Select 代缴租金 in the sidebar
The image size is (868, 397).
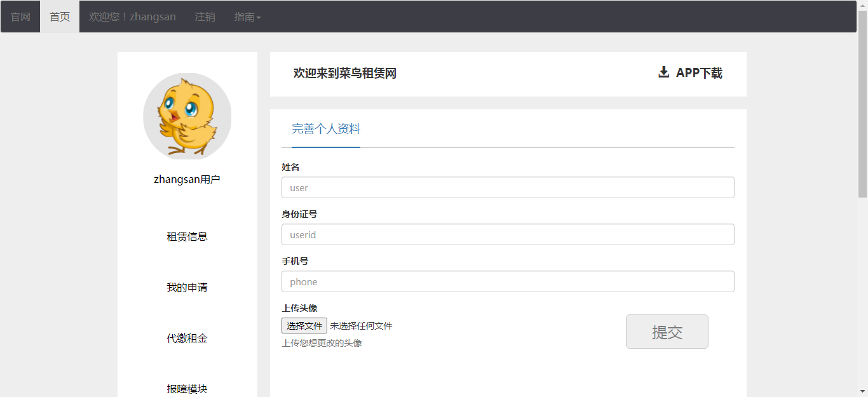click(x=187, y=338)
